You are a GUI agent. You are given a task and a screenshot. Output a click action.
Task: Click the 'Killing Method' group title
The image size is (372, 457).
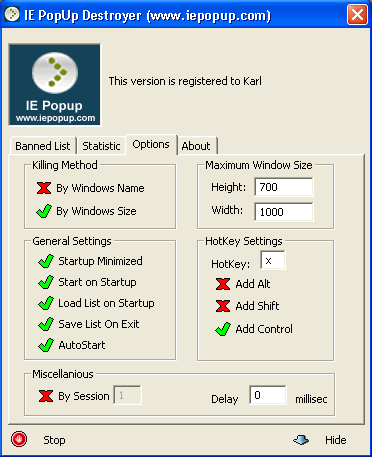65,165
